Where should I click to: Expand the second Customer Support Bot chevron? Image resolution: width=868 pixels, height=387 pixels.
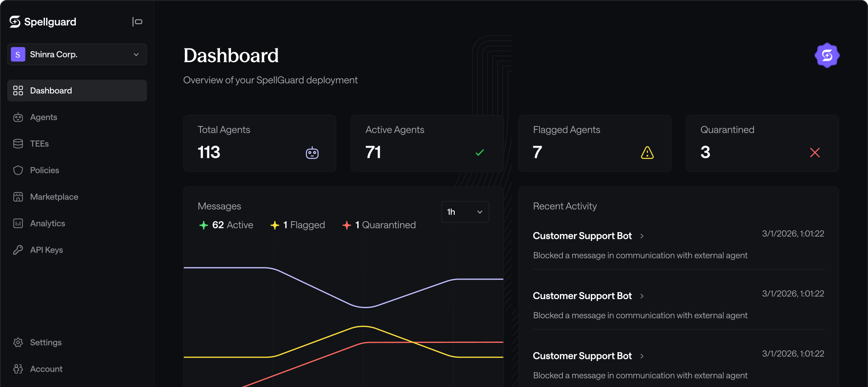(642, 296)
